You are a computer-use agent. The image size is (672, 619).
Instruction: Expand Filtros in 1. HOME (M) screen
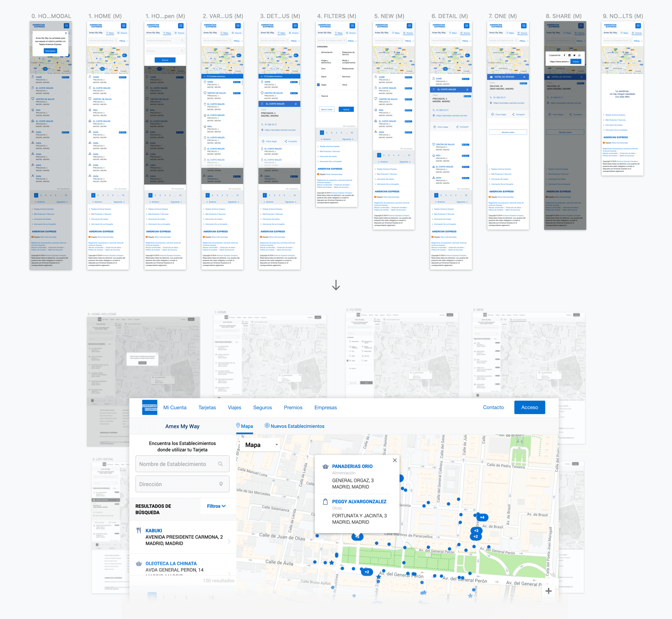pyautogui.click(x=124, y=41)
